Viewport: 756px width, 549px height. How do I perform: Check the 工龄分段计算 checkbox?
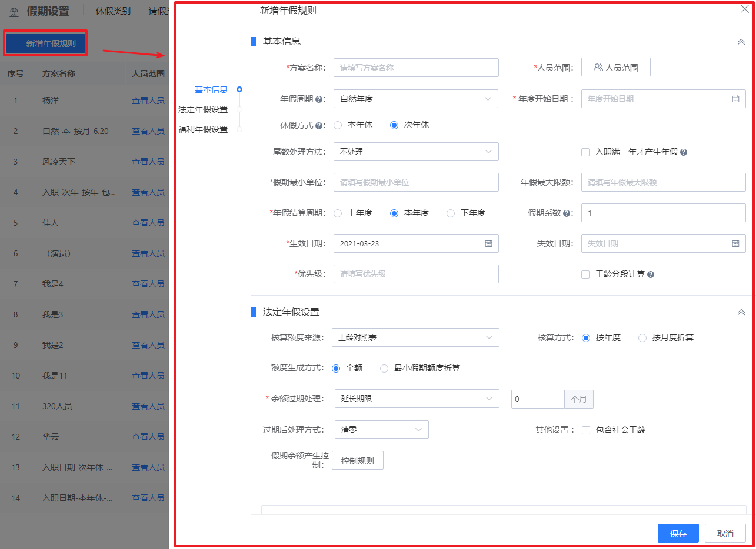585,274
